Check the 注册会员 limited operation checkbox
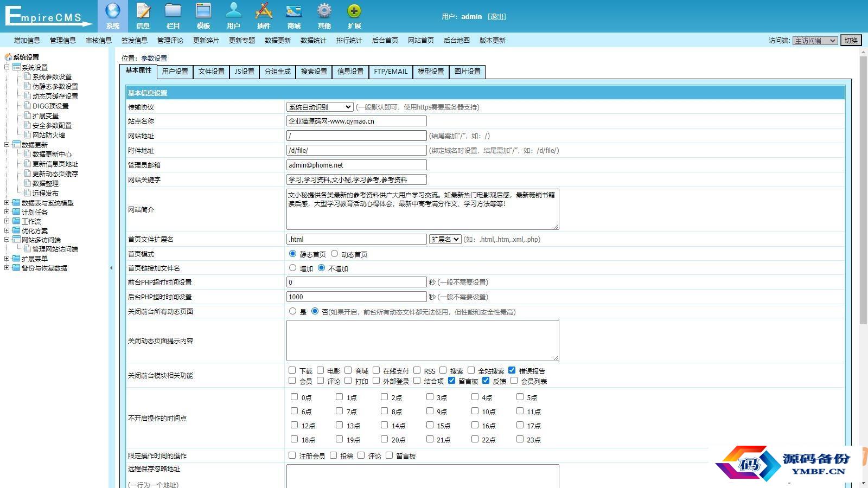The image size is (868, 488). coord(292,455)
